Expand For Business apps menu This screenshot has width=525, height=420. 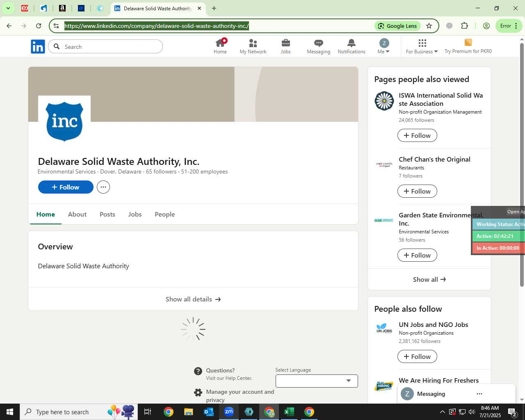[422, 46]
